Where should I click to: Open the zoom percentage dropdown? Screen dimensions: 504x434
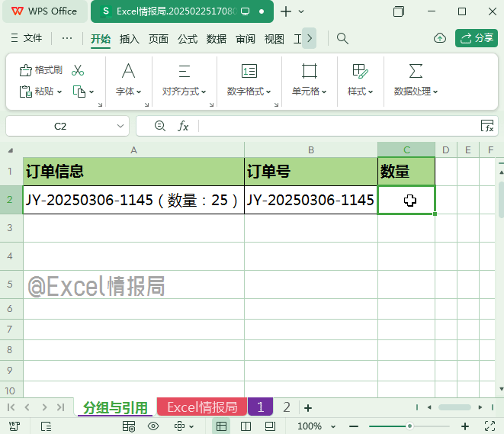pyautogui.click(x=333, y=427)
